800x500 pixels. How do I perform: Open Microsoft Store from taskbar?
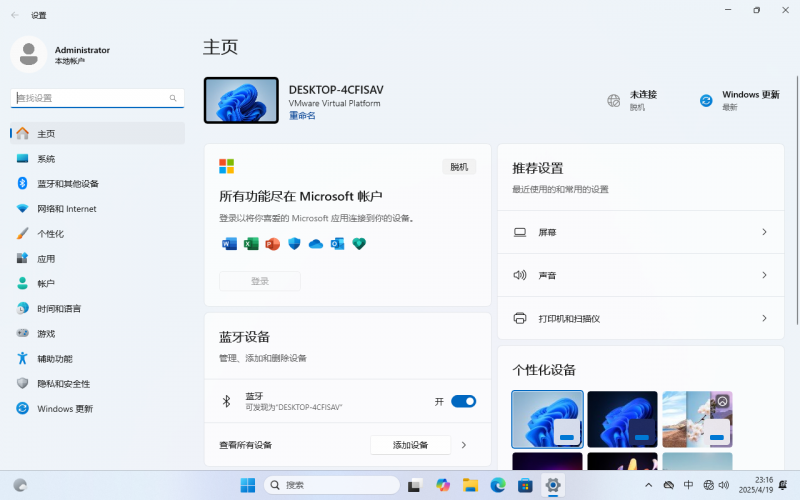[x=525, y=485]
